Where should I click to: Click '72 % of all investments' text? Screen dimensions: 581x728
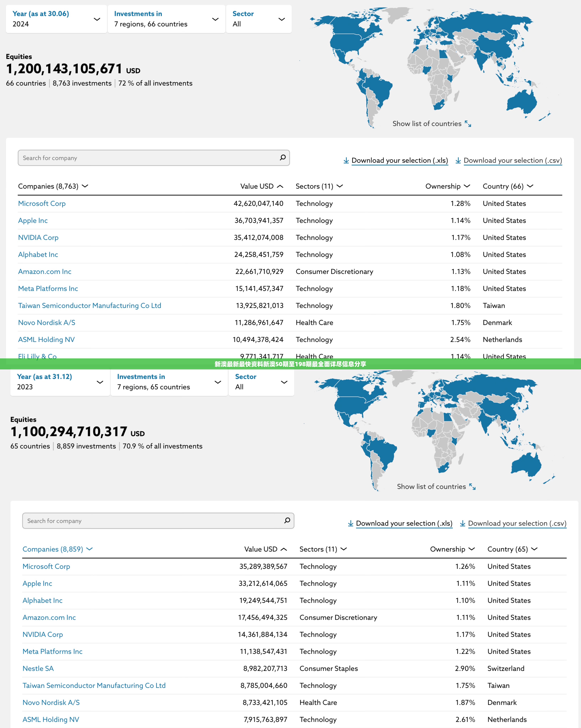[155, 83]
